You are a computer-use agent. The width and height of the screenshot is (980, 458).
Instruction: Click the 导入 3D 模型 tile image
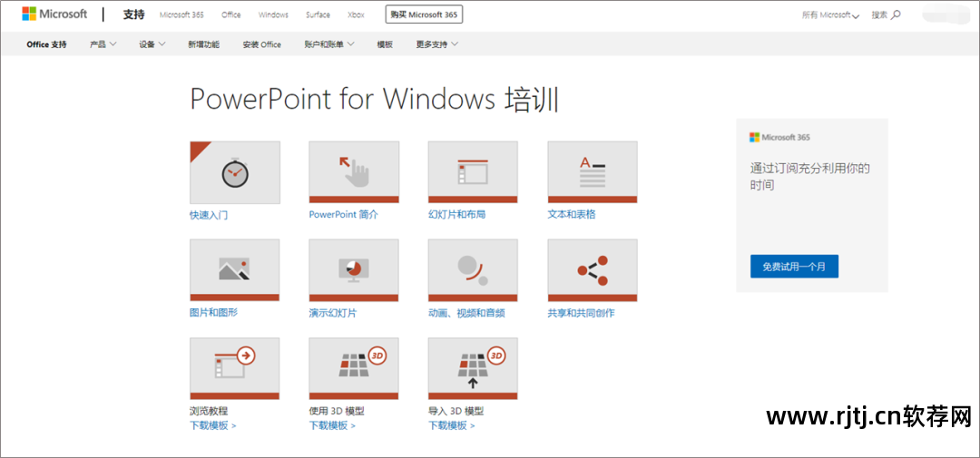(x=473, y=368)
